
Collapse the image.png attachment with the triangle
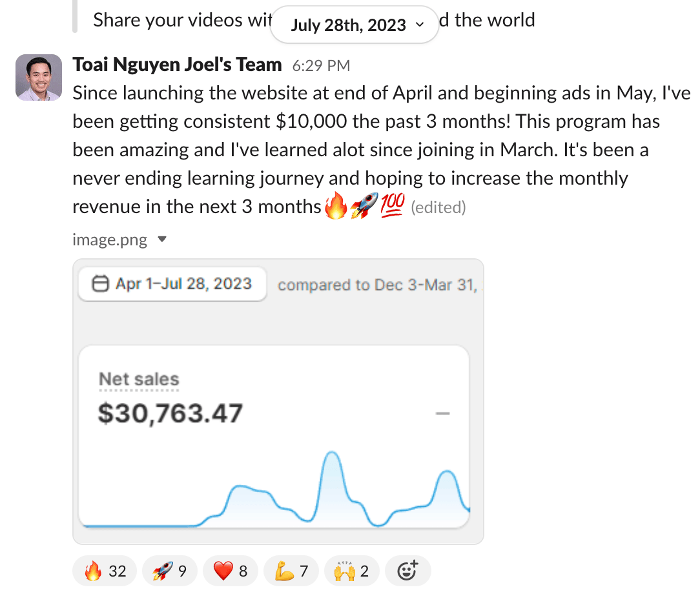click(x=162, y=240)
